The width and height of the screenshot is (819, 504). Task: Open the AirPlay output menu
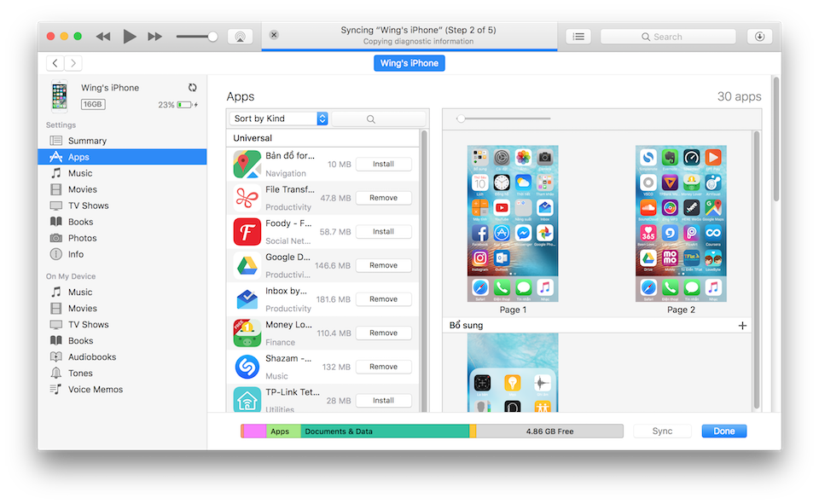(241, 37)
